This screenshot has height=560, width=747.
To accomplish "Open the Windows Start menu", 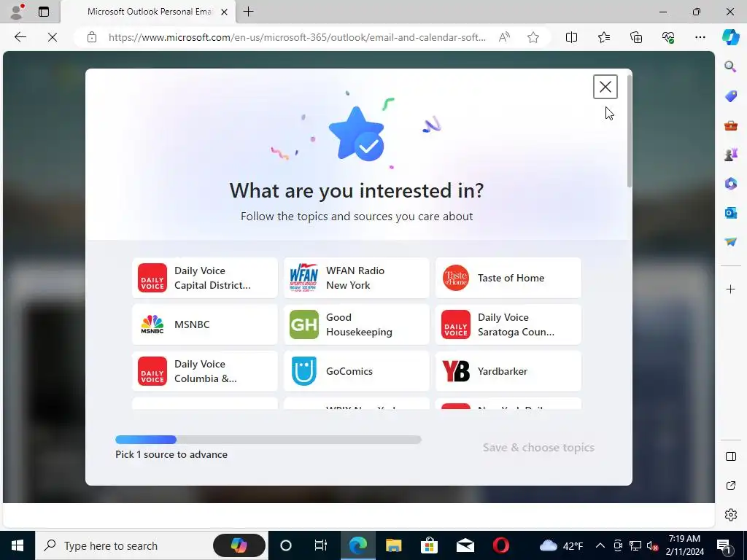I will pos(18,545).
